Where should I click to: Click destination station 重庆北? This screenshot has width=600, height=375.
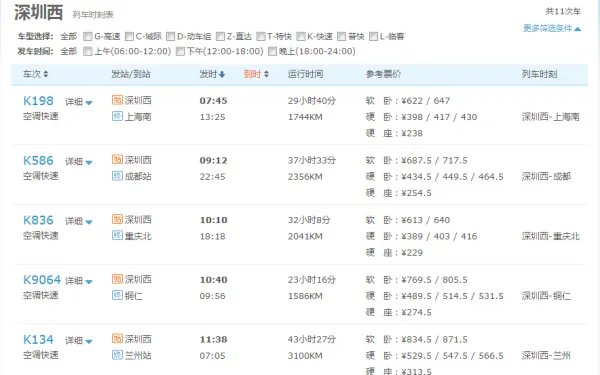(138, 236)
